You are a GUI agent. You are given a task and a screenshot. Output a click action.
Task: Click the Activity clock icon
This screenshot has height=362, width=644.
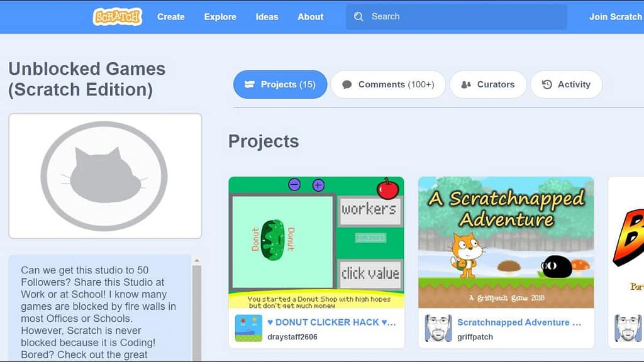coord(547,85)
